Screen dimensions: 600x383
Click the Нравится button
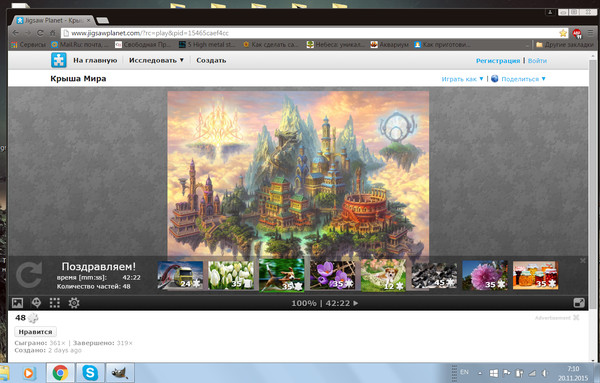35,332
